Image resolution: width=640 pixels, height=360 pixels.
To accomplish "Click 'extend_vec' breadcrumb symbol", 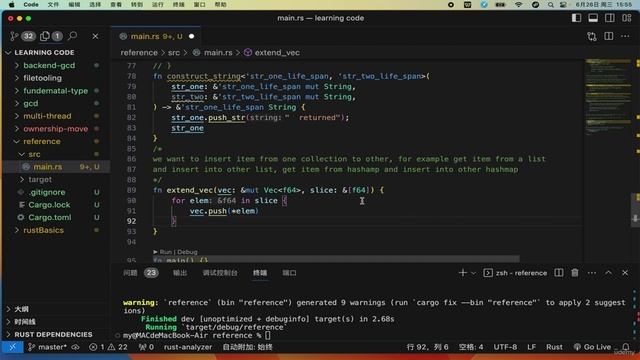I will point(277,53).
